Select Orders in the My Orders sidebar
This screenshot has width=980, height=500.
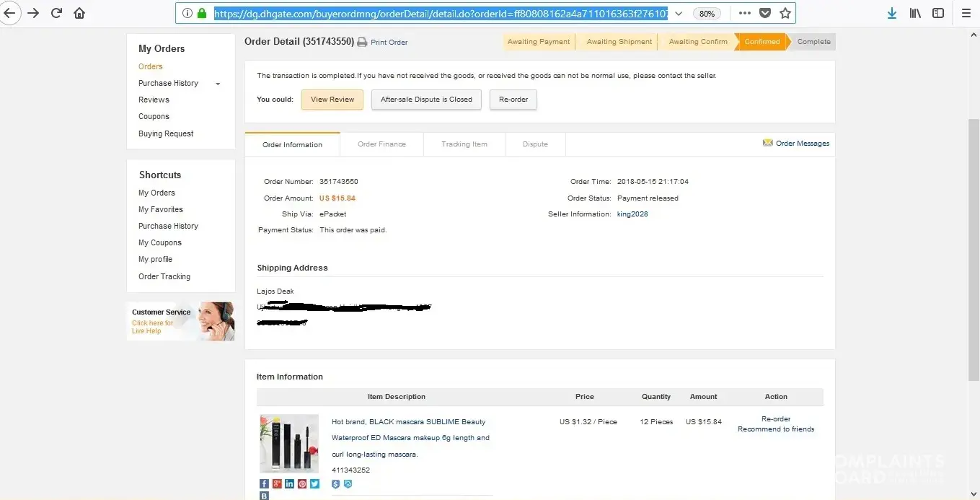(x=151, y=66)
